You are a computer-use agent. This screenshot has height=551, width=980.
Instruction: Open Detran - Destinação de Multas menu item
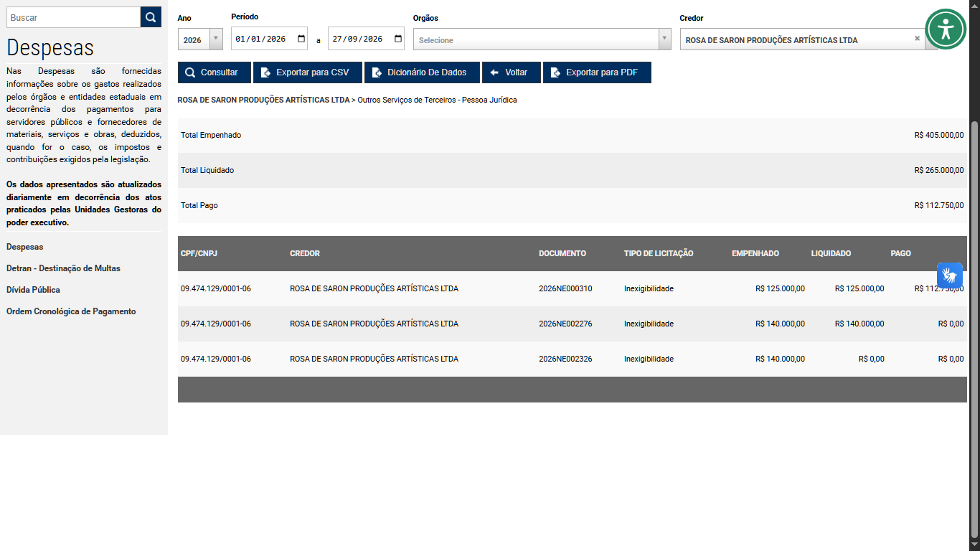pyautogui.click(x=63, y=268)
